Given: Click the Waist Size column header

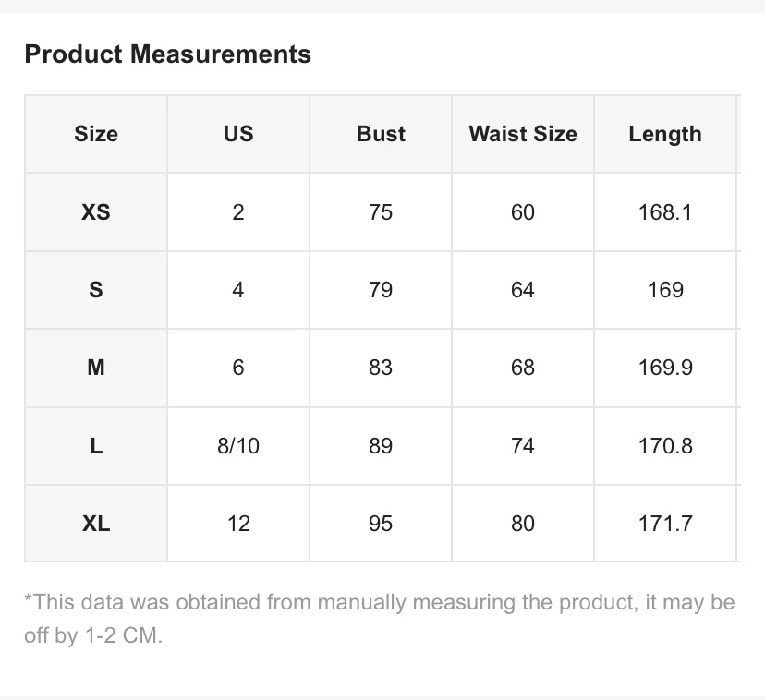Looking at the screenshot, I should pyautogui.click(x=523, y=134).
